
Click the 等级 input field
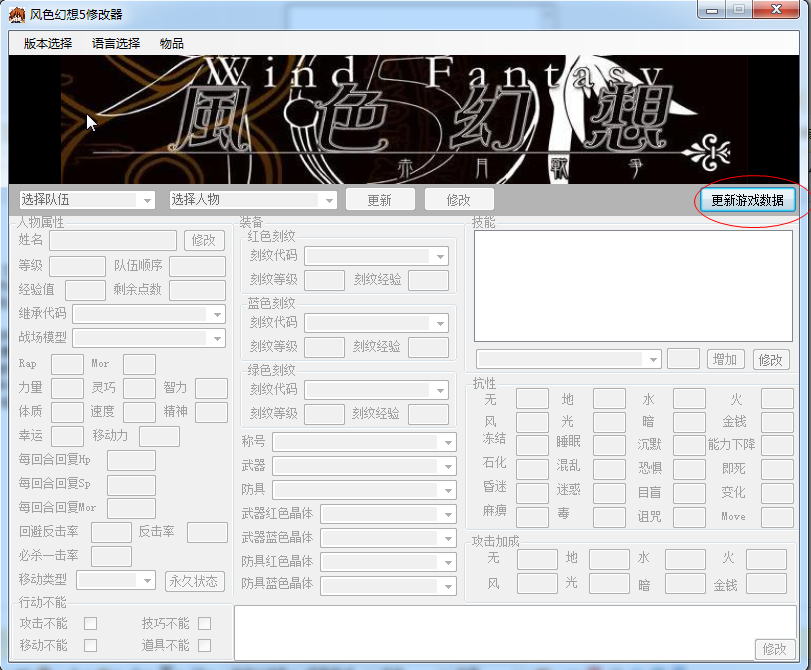click(x=78, y=266)
